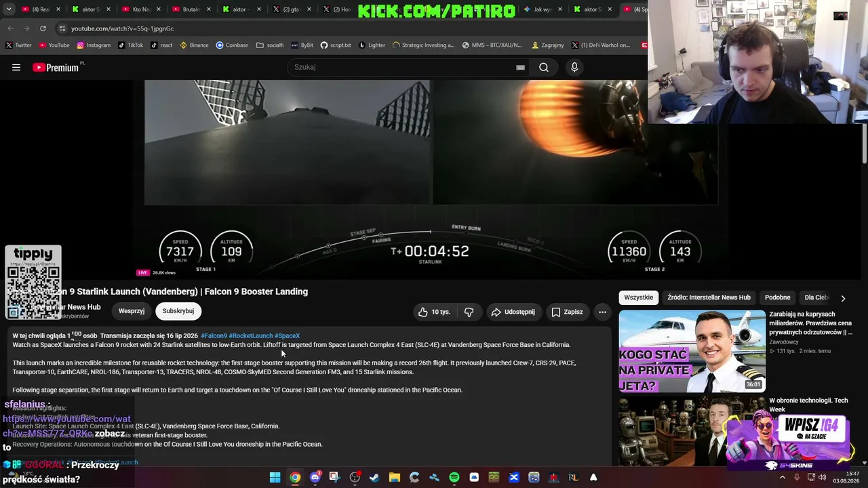Like the video with 10 tys. likes
868x488 pixels.
coord(434,312)
